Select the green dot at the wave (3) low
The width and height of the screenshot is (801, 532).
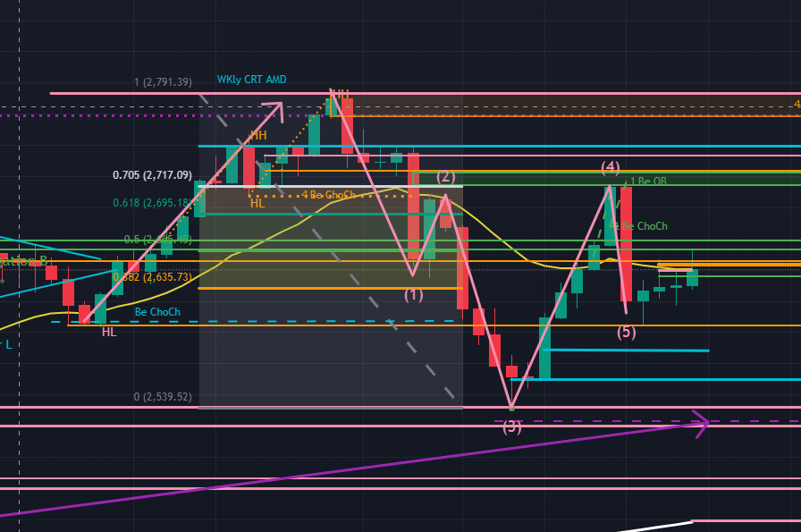click(511, 408)
